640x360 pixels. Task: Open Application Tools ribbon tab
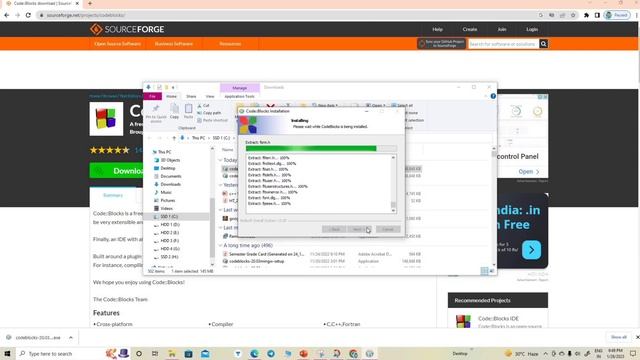point(240,96)
